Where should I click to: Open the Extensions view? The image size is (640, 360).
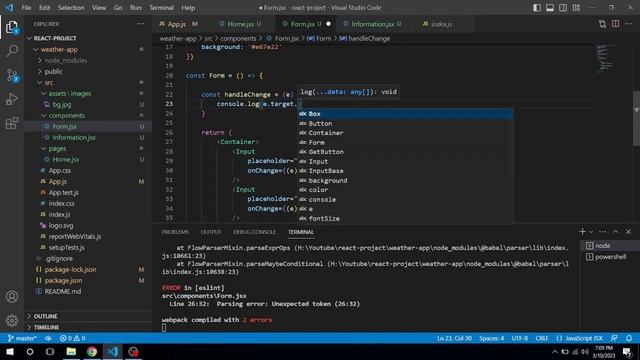12,123
